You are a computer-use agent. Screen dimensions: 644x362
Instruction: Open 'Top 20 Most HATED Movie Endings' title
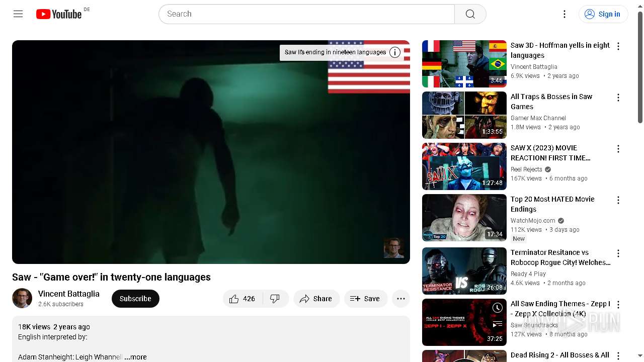coord(552,204)
